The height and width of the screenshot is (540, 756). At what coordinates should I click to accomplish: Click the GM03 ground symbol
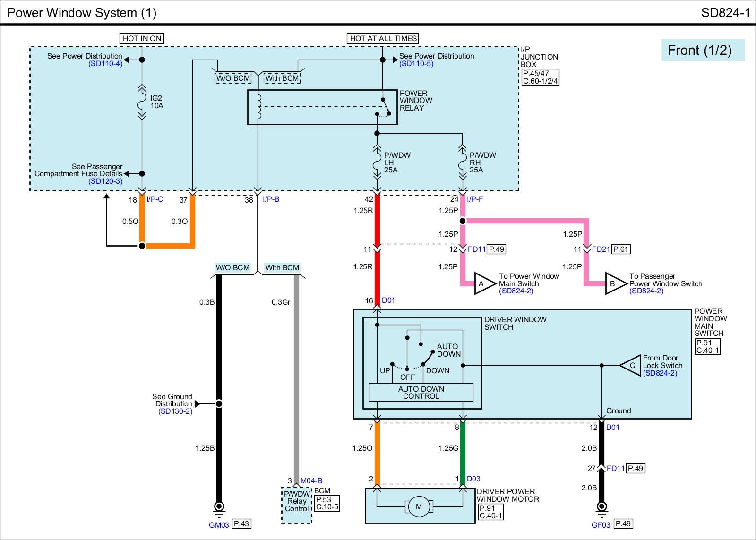[219, 508]
